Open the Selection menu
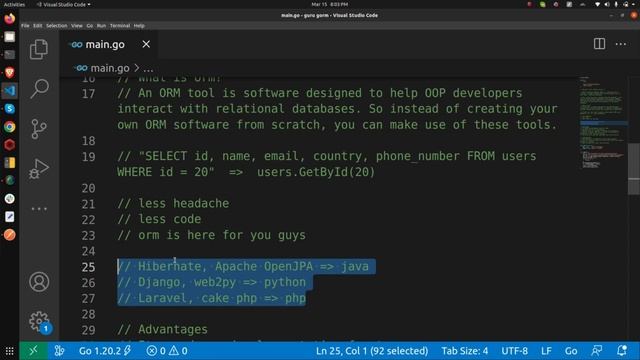Image resolution: width=640 pixels, height=360 pixels. coord(56,26)
